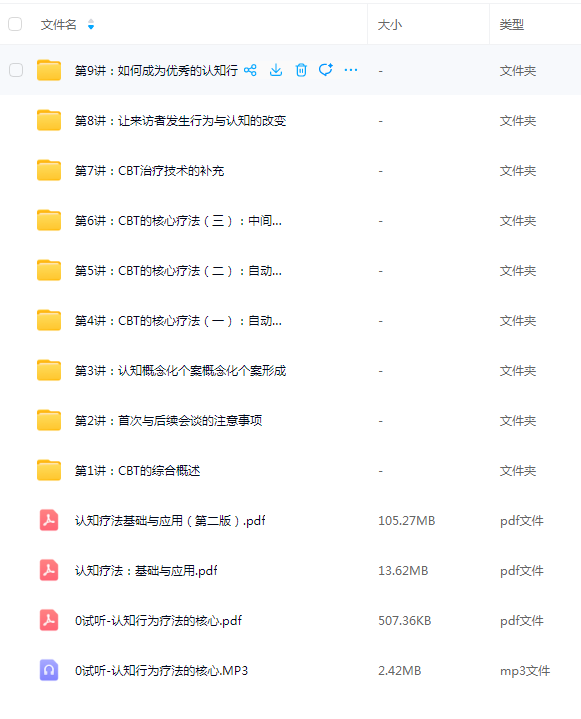
Task: Click the folder icon of 第5讲
Action: pos(49,270)
